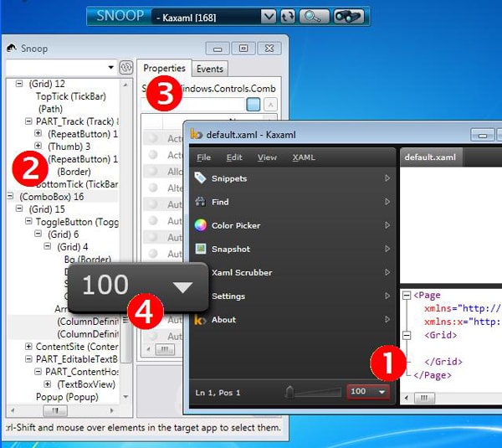
Task: Switch to the Events tab in Snoop
Action: click(210, 69)
